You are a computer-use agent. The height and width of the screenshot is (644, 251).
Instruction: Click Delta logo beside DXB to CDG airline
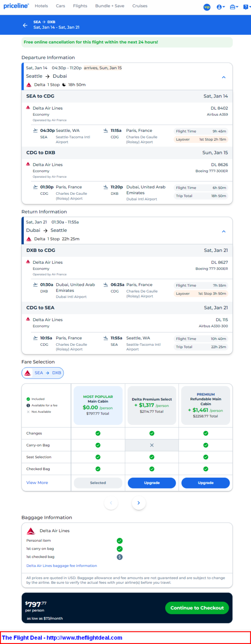coord(28,262)
